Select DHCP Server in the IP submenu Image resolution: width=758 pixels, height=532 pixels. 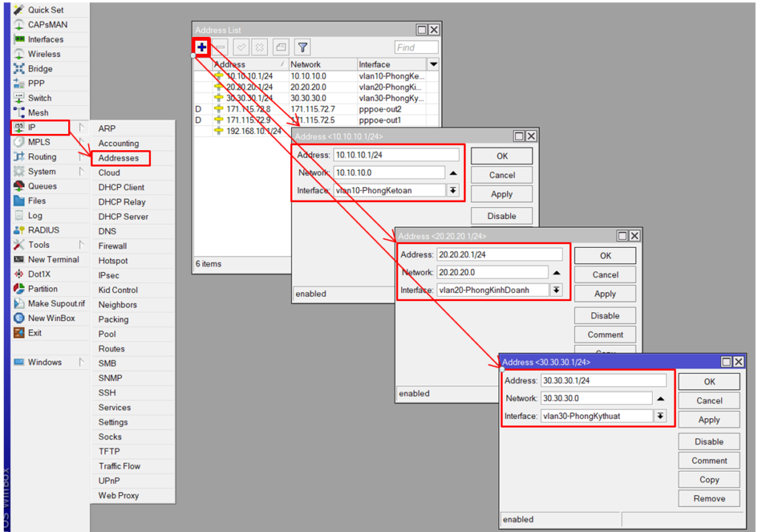(x=123, y=217)
